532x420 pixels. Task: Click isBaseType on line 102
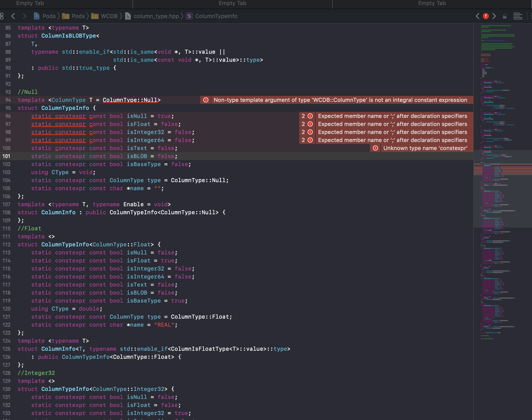point(144,164)
